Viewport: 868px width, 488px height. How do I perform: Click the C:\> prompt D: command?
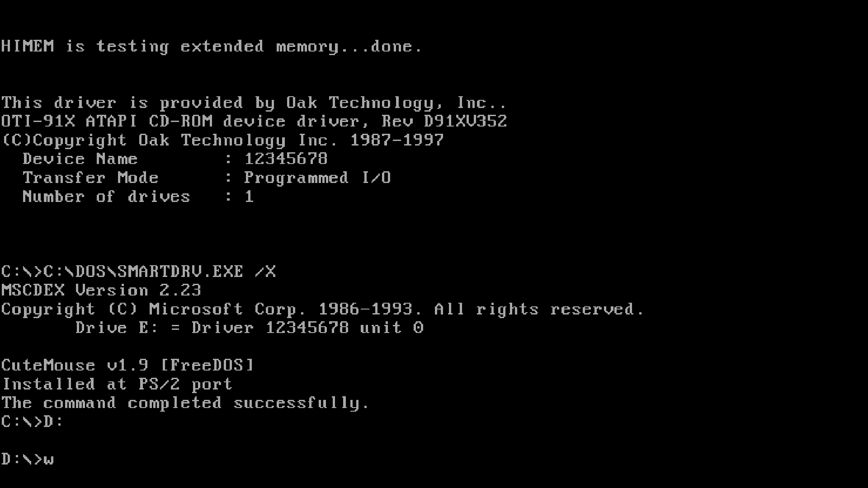pos(33,421)
